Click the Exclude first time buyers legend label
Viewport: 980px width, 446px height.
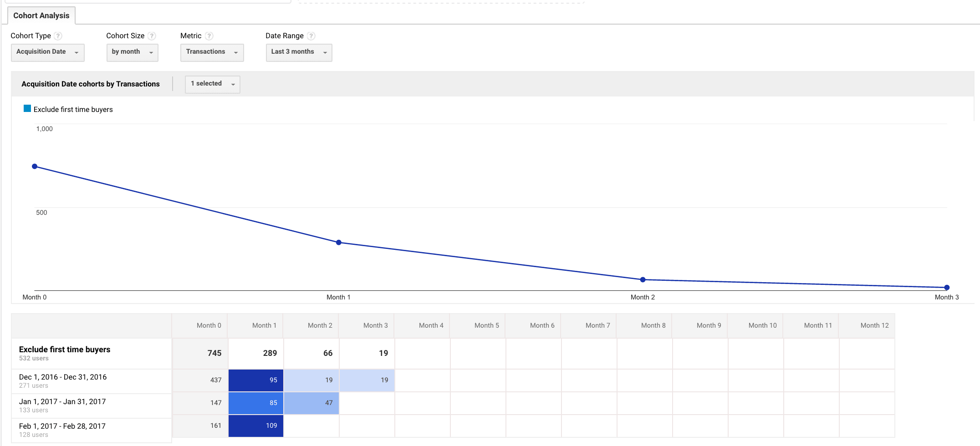click(x=73, y=110)
